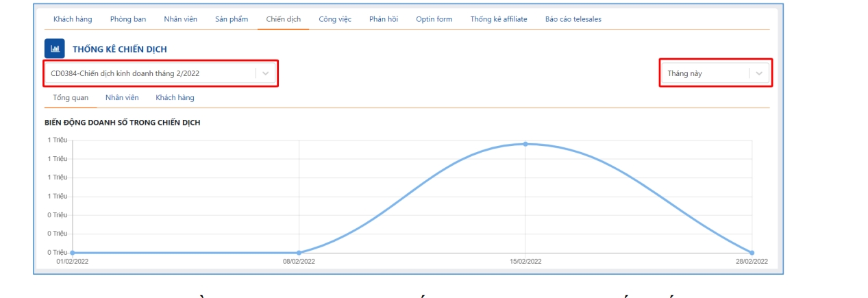Switch to the Phòng ban tab
This screenshot has width=868, height=298.
128,19
